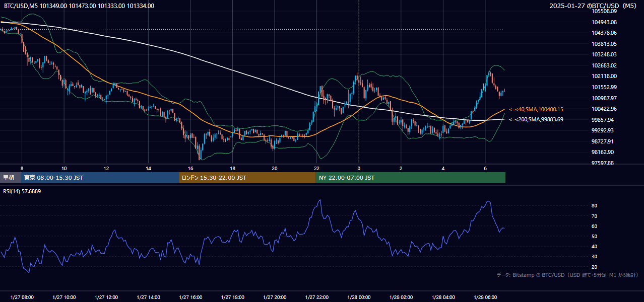Click the 97597.88 price axis value
Image resolution: width=644 pixels, height=302 pixels.
(603, 163)
